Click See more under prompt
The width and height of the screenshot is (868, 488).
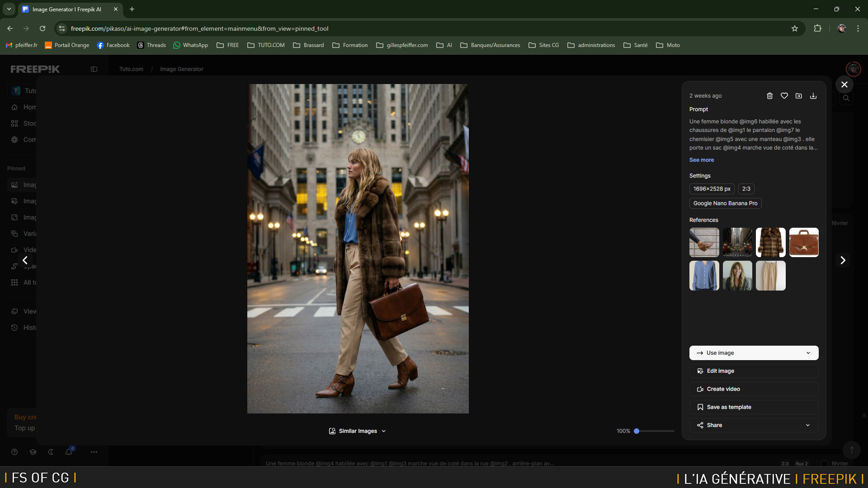701,160
